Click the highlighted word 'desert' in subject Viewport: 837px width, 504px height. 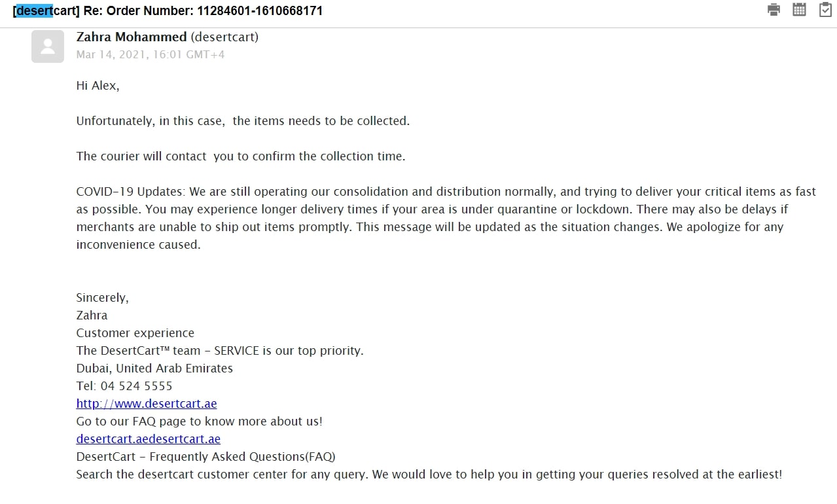tap(34, 11)
